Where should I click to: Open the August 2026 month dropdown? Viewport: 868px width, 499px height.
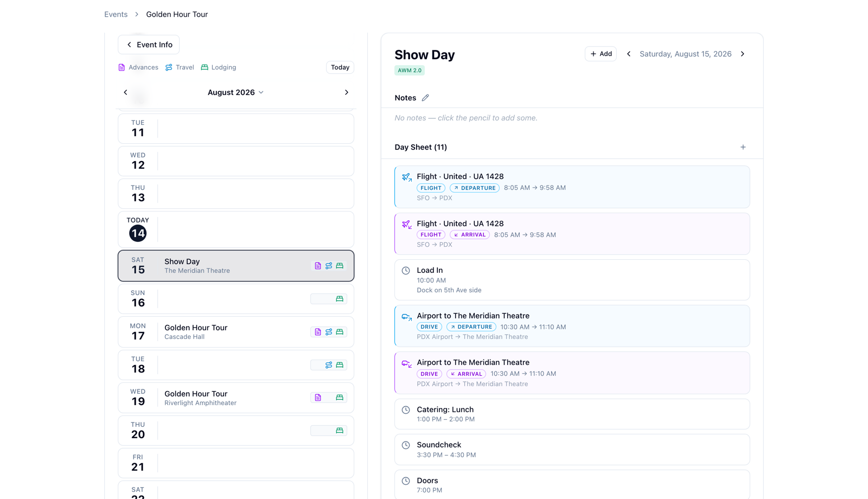click(x=235, y=92)
